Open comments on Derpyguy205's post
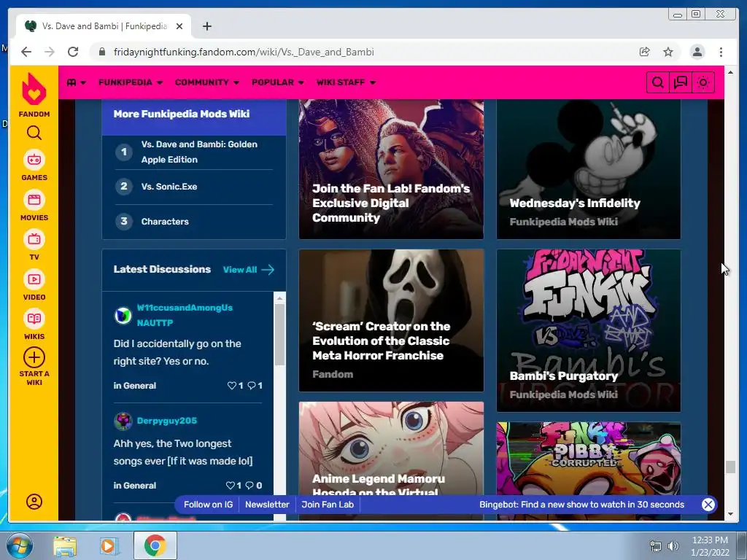747x560 pixels. [249, 485]
